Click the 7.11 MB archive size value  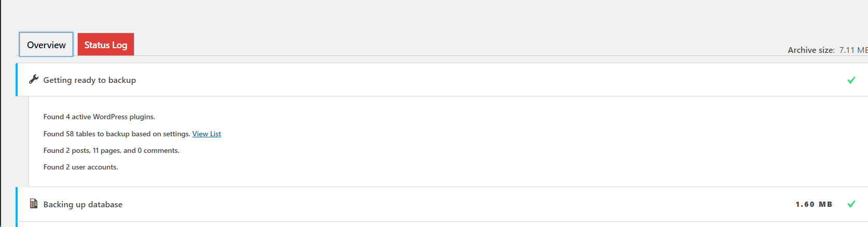pos(853,50)
